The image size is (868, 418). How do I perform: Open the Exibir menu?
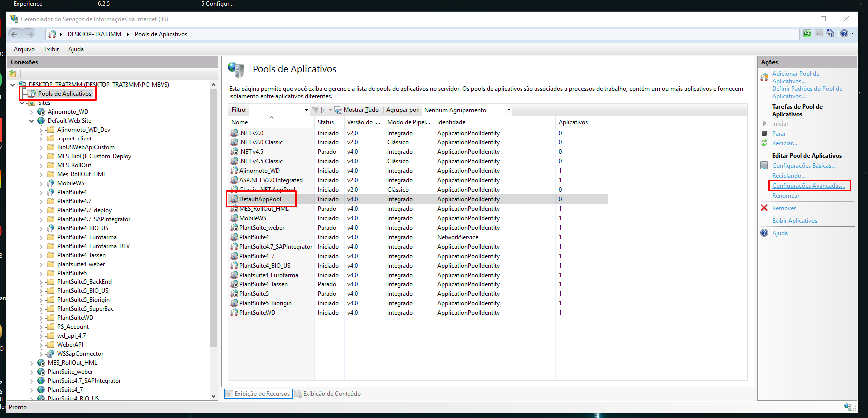click(x=51, y=49)
